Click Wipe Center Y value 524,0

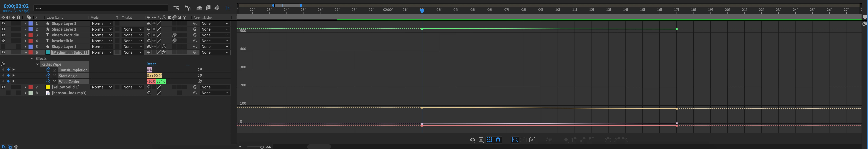(x=161, y=81)
